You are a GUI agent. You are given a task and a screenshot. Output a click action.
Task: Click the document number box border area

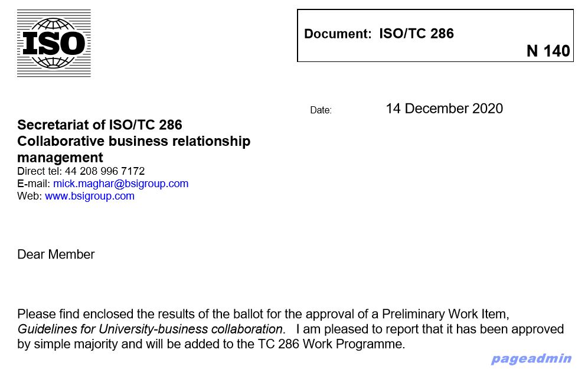click(435, 35)
